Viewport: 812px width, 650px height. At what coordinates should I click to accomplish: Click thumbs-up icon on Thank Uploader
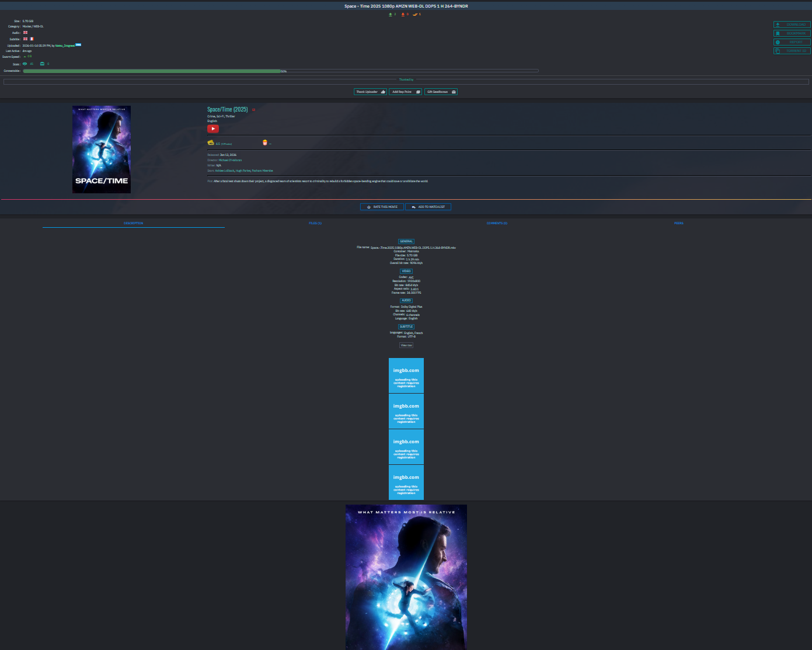[x=383, y=92]
